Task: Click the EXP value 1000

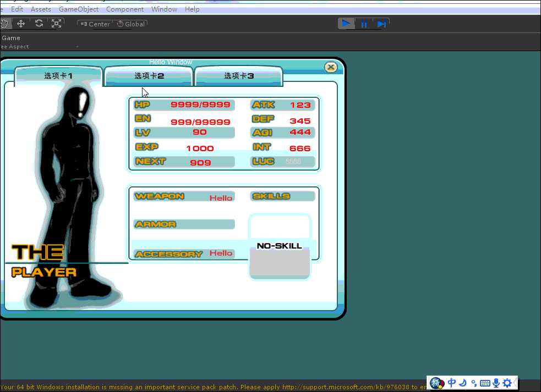Action: tap(200, 148)
